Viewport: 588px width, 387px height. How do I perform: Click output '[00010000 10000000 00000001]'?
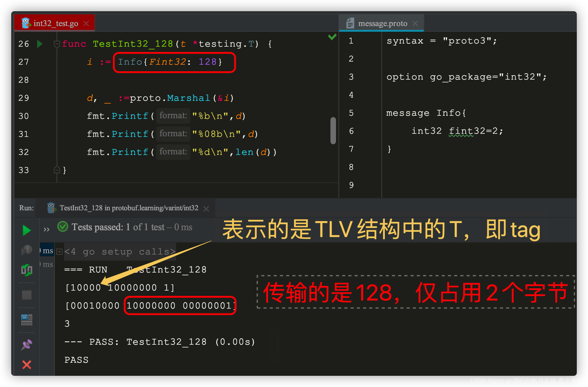pos(151,305)
